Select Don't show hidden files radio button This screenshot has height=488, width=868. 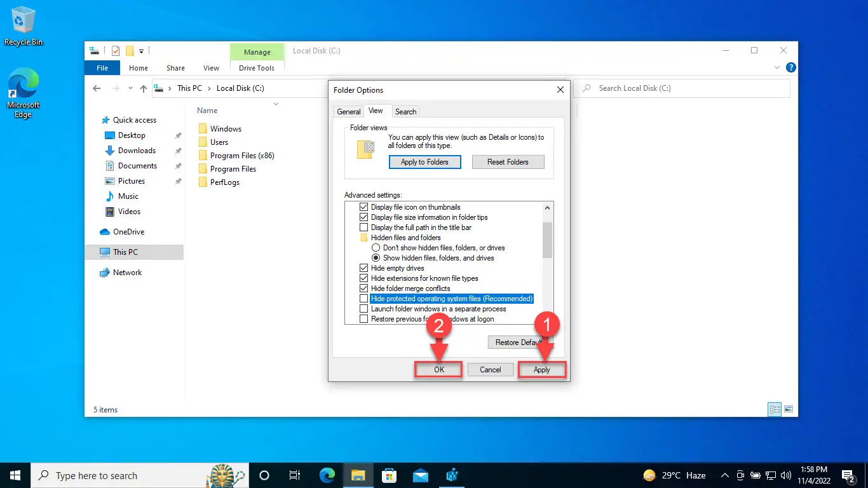(376, 248)
